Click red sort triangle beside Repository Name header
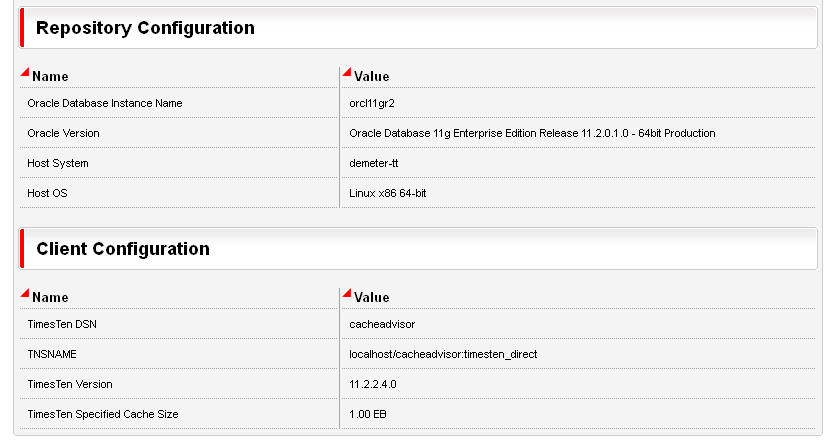This screenshot has width=832, height=443. click(25, 72)
